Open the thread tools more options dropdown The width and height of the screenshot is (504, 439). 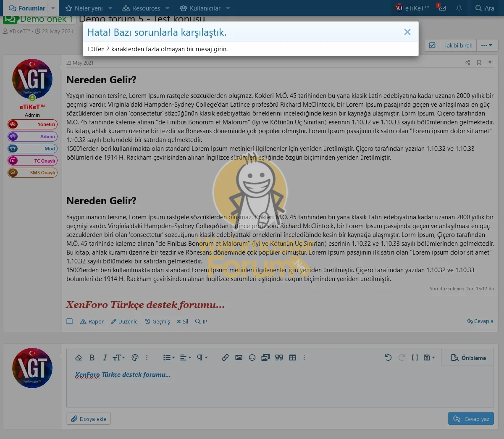click(x=487, y=45)
